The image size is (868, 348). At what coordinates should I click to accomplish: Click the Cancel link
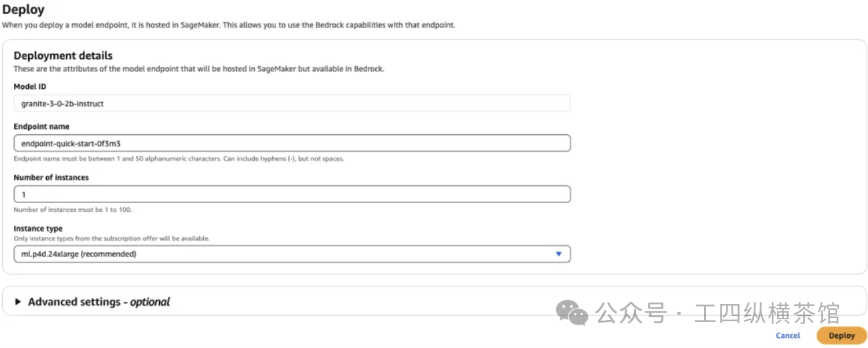[788, 335]
